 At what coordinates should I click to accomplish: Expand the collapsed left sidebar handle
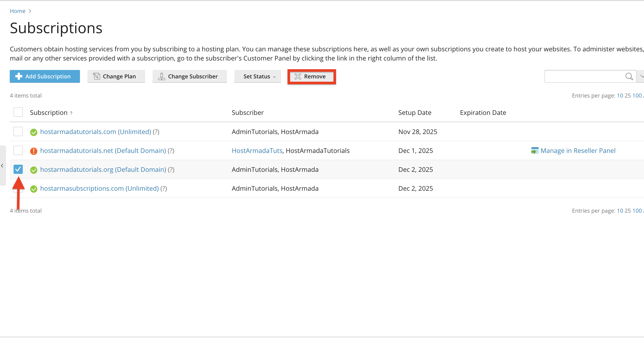pyautogui.click(x=2, y=166)
